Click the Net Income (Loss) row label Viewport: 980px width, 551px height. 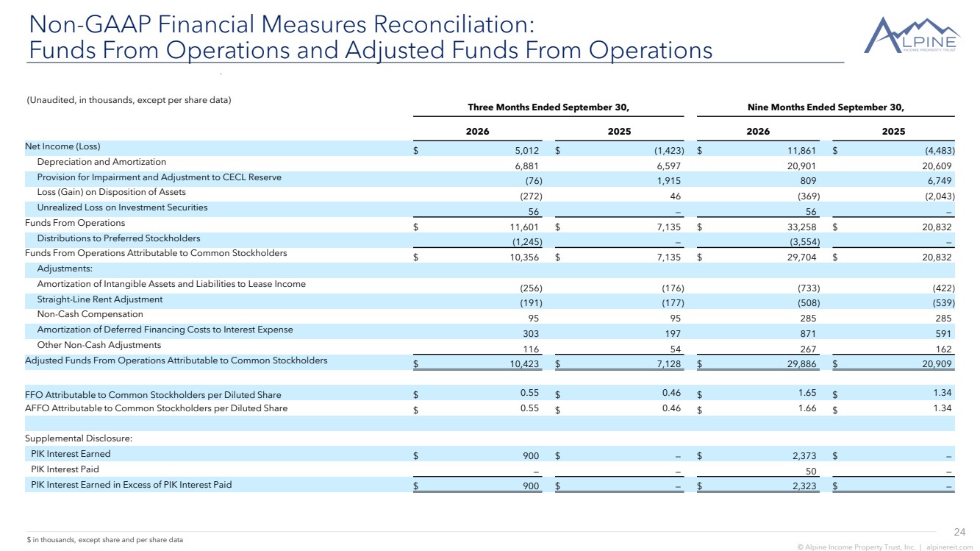[62, 146]
